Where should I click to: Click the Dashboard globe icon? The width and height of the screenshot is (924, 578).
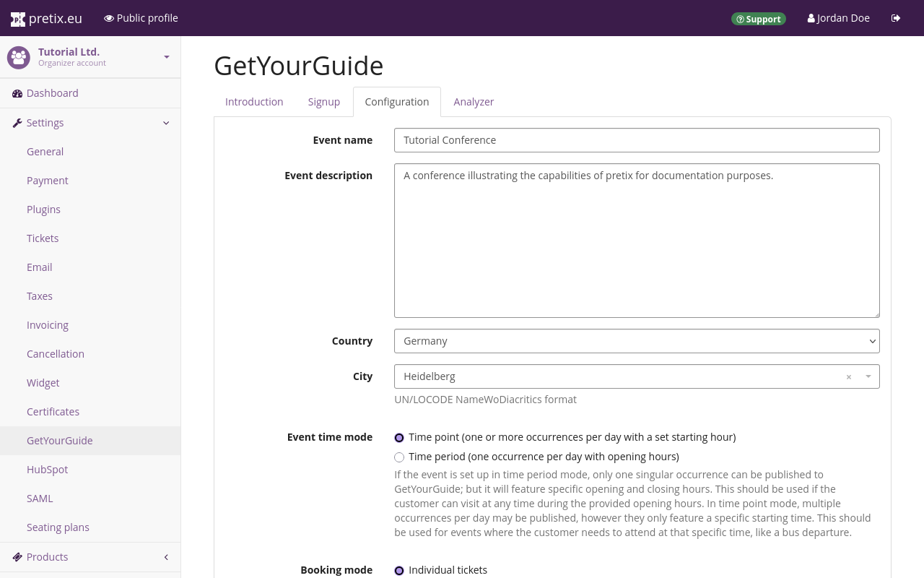click(16, 92)
